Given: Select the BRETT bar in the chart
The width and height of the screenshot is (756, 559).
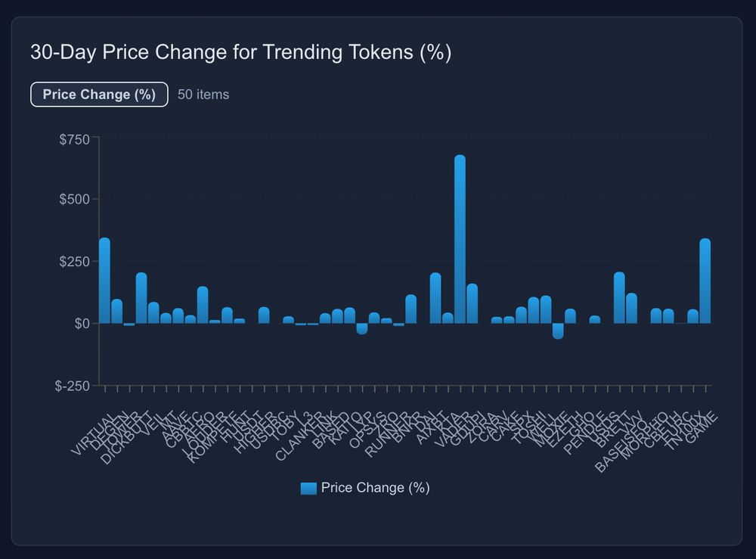Looking at the screenshot, I should pyautogui.click(x=619, y=297).
